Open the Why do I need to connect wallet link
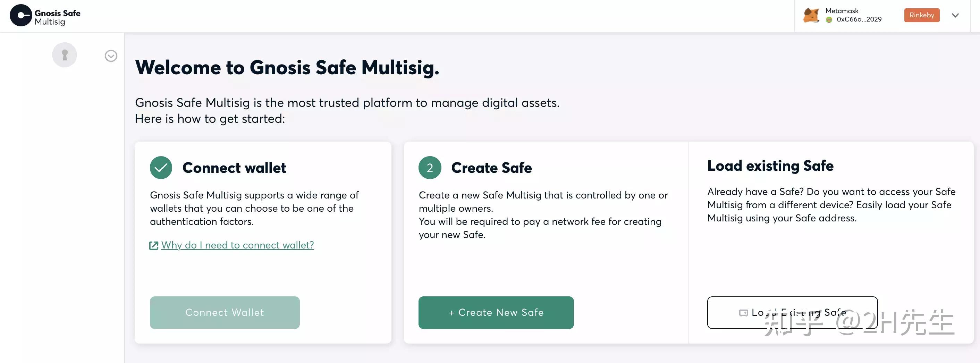This screenshot has height=363, width=980. click(237, 245)
